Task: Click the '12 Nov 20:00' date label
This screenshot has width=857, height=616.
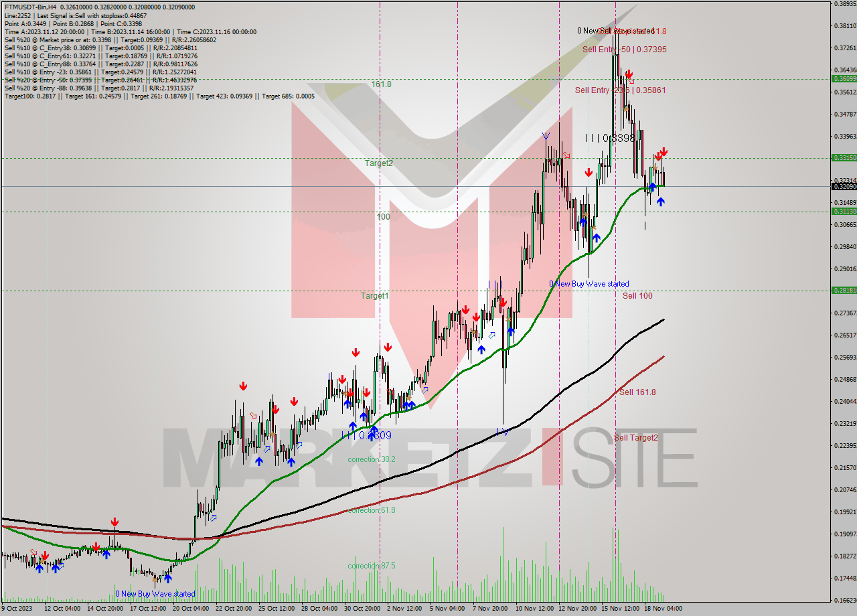Action: click(576, 609)
